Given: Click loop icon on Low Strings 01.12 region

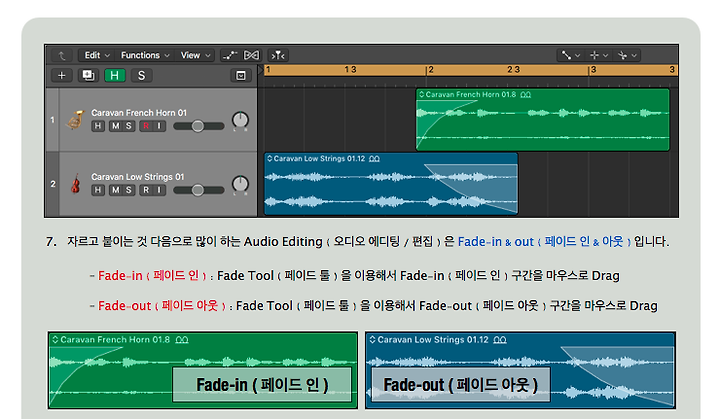Looking at the screenshot, I should click(x=374, y=159).
